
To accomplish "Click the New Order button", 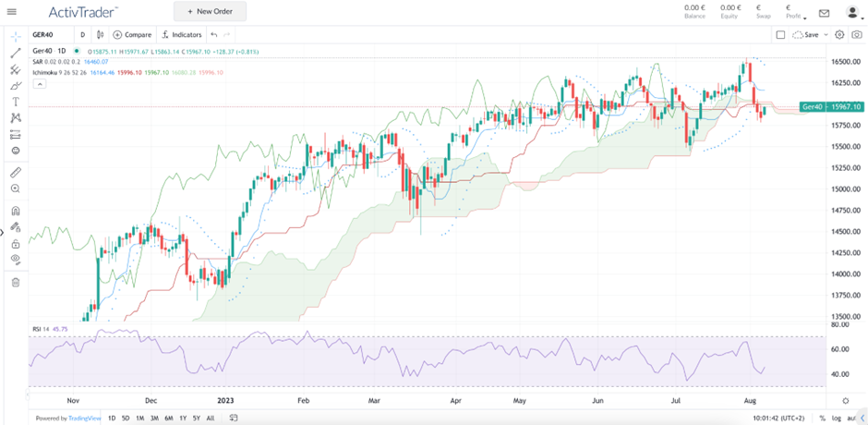I will (210, 12).
